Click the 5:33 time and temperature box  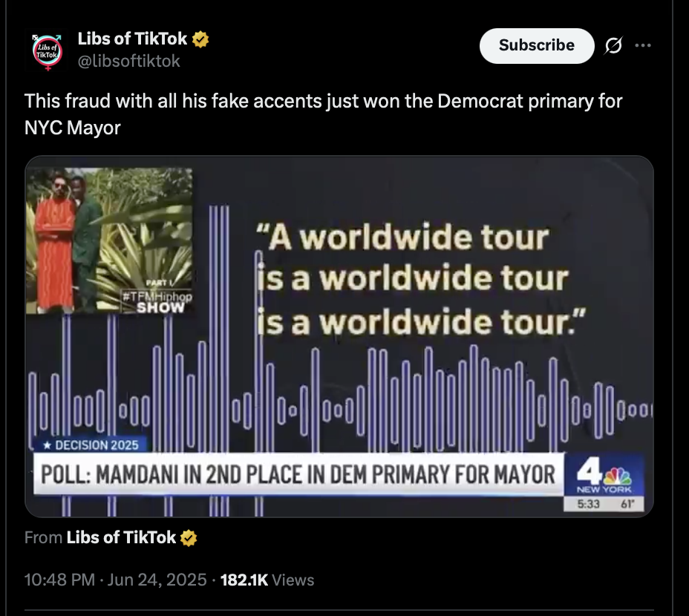pyautogui.click(x=604, y=504)
